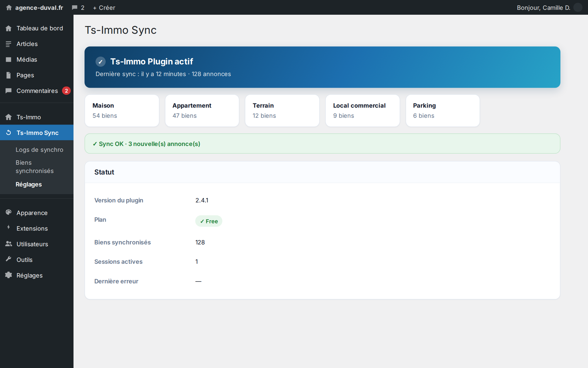Click the Articles list icon
This screenshot has height=368, width=588.
click(x=9, y=44)
